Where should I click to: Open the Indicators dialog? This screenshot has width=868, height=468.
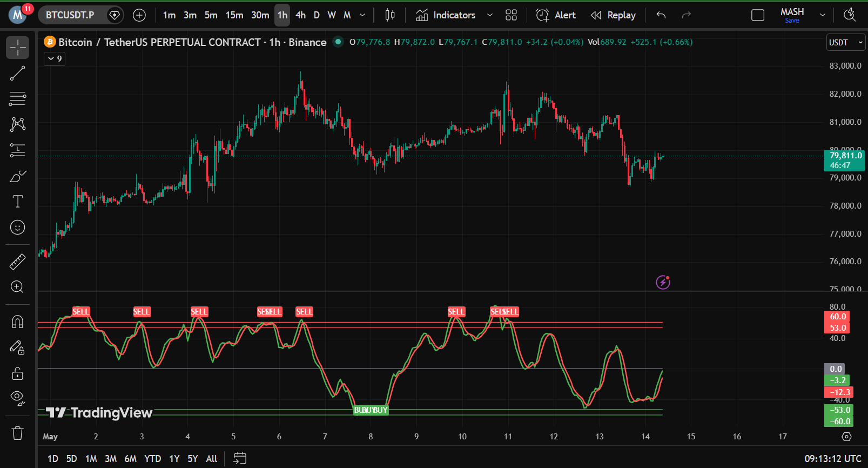pos(446,15)
